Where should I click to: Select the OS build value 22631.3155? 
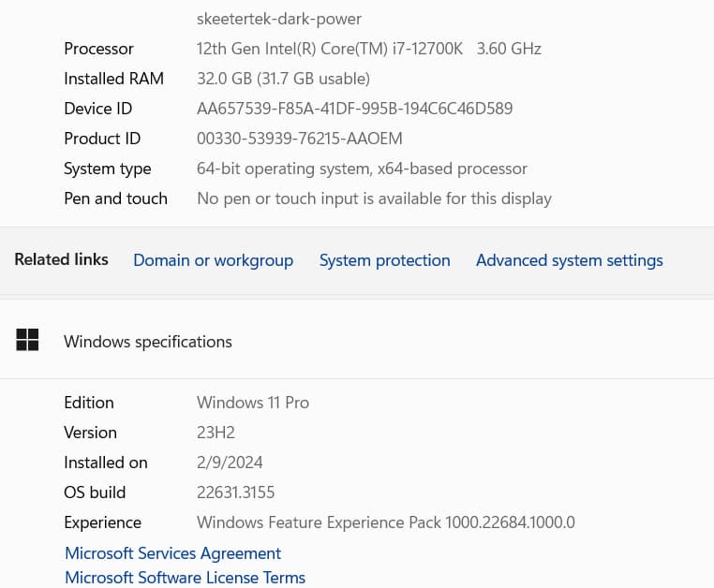click(x=236, y=492)
